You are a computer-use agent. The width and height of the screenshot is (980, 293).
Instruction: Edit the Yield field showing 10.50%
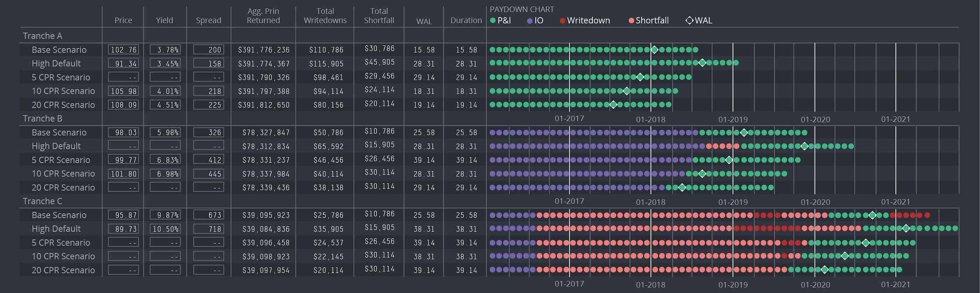165,229
